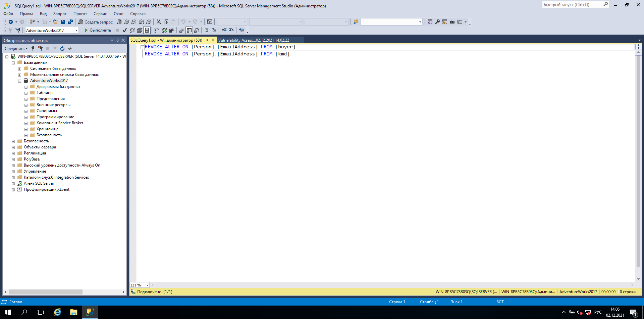Parse query with the checkmark icon
Image resolution: width=644 pixels, height=319 pixels.
pyautogui.click(x=125, y=30)
